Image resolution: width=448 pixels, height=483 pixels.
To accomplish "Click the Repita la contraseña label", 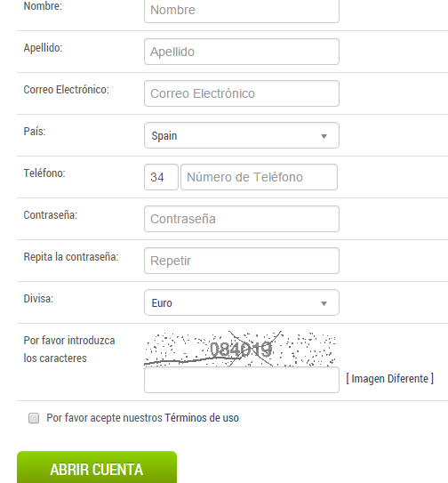I will pos(71,256).
